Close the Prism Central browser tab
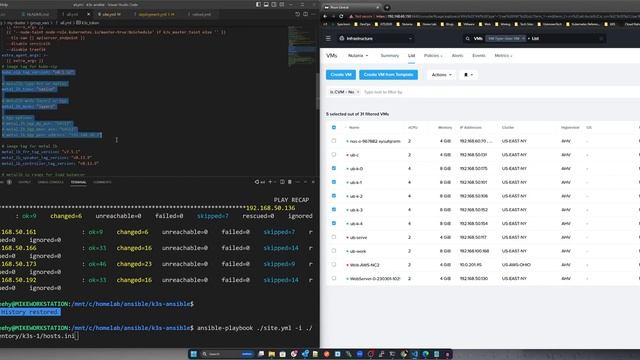The image size is (640, 360). coord(377,7)
